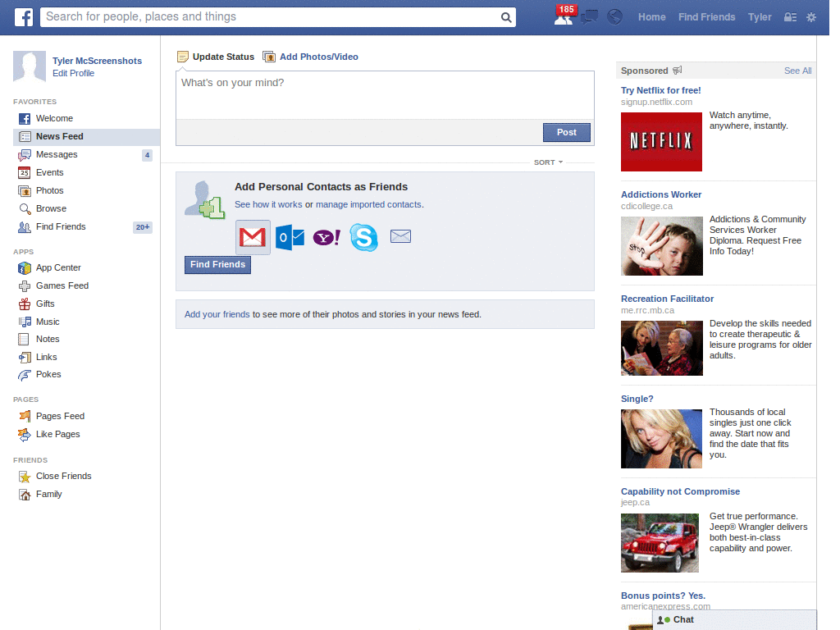Click the search magnifier icon
The image size is (840, 630).
click(505, 17)
